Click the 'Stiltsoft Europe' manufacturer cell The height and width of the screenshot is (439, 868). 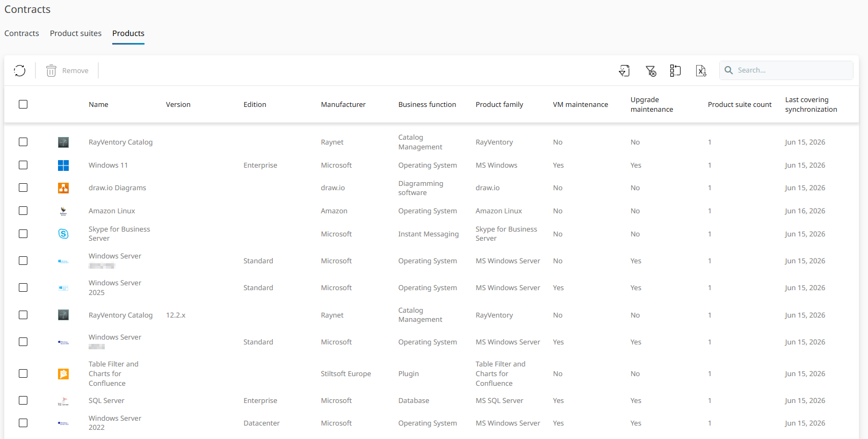point(346,374)
